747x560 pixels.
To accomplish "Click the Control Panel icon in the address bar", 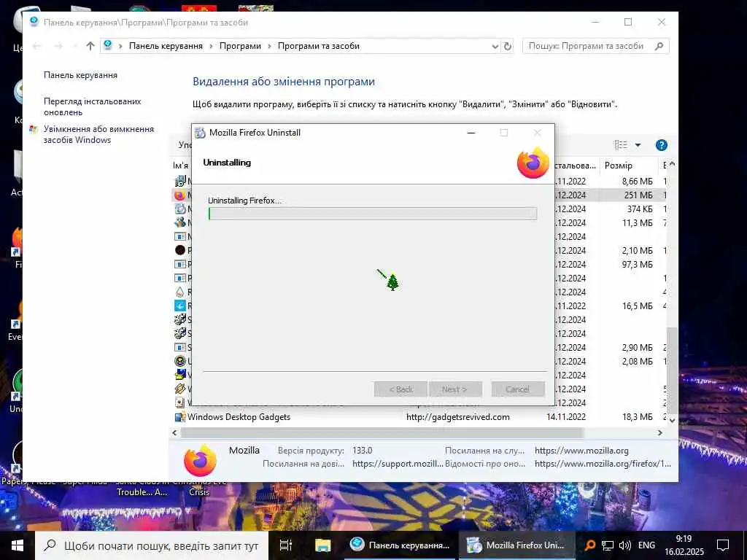I will pyautogui.click(x=108, y=45).
